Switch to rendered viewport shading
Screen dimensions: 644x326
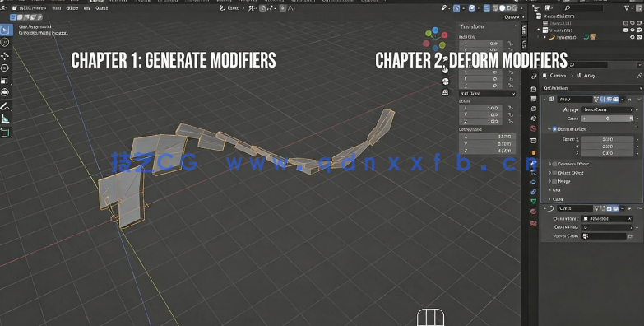515,7
